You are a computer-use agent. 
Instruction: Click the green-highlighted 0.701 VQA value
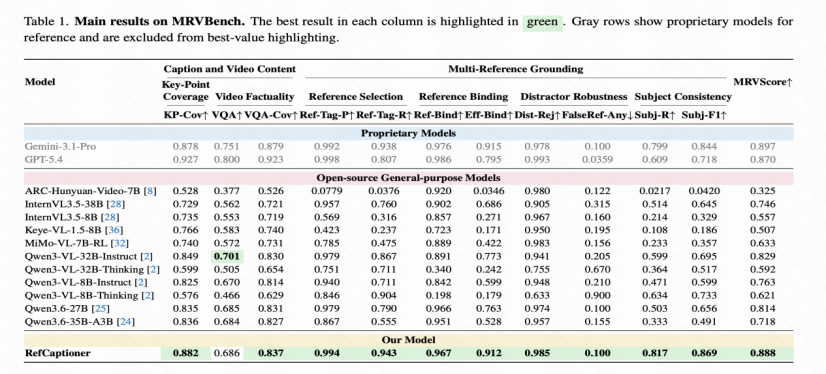coord(227,257)
